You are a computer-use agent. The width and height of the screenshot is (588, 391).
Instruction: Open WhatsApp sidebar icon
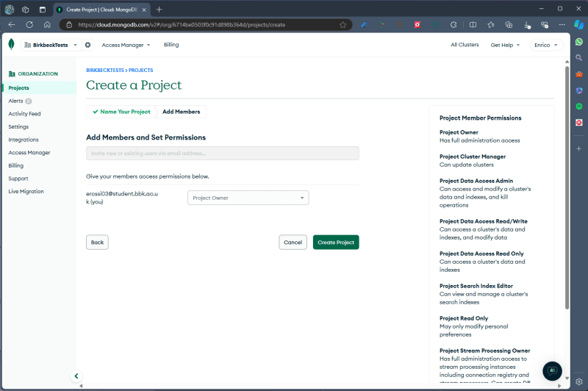point(579,42)
